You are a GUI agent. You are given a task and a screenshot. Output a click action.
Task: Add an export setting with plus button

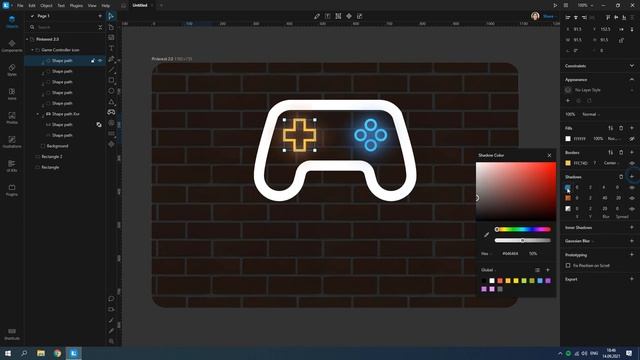tap(632, 279)
